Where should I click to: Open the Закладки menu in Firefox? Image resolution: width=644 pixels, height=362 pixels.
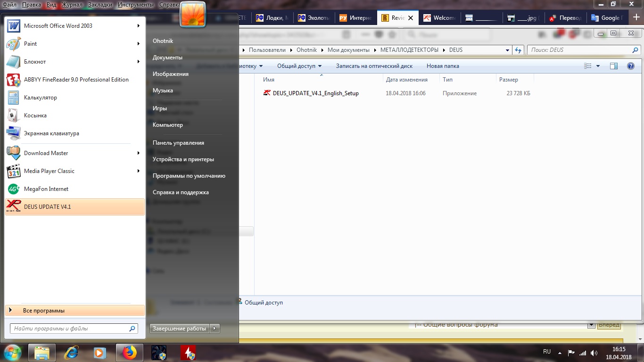[100, 5]
